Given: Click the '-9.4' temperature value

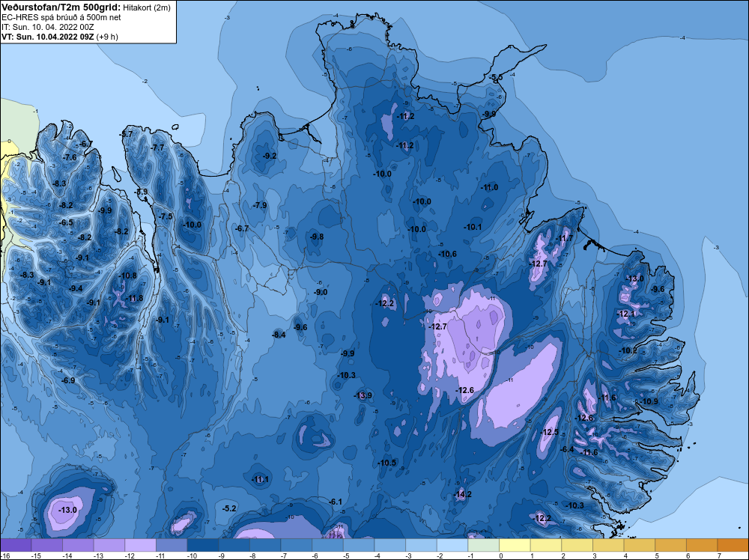Looking at the screenshot, I should click(76, 288).
